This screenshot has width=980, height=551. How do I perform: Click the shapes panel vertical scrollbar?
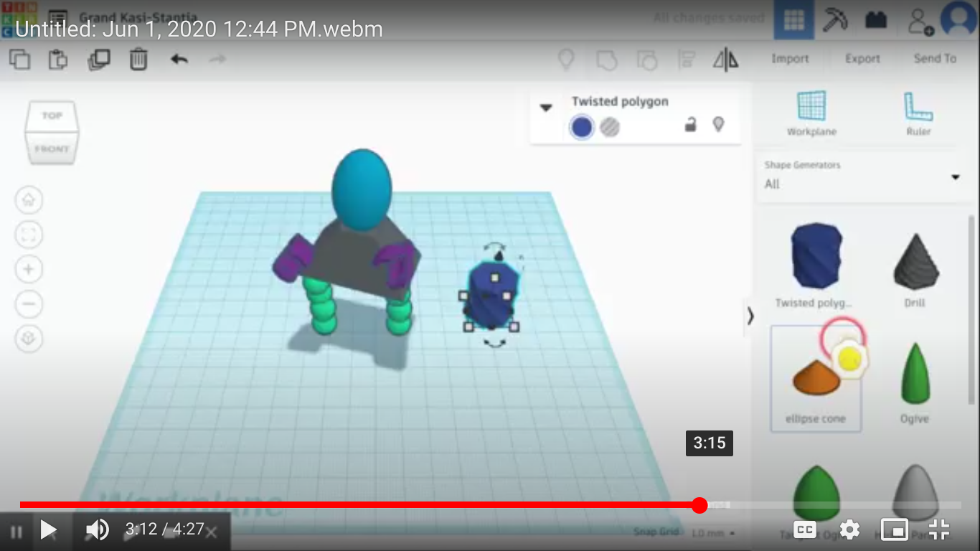[x=971, y=309]
